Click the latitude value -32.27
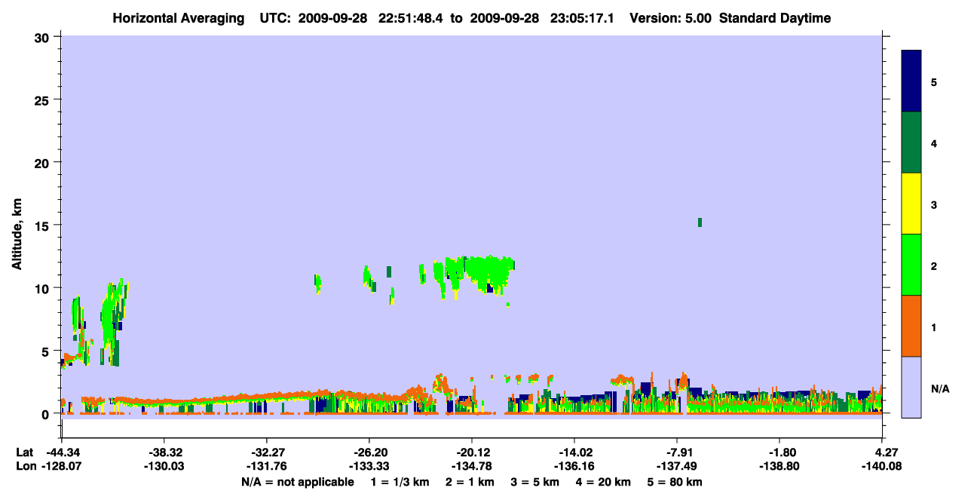The width and height of the screenshot is (980, 503). pyautogui.click(x=266, y=452)
